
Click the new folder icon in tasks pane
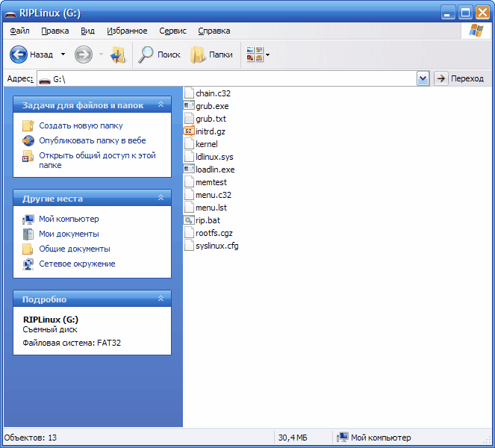(x=28, y=125)
